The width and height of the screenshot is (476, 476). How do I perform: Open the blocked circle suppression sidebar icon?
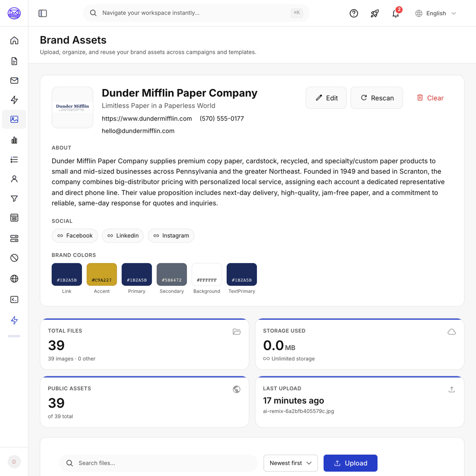tap(14, 258)
